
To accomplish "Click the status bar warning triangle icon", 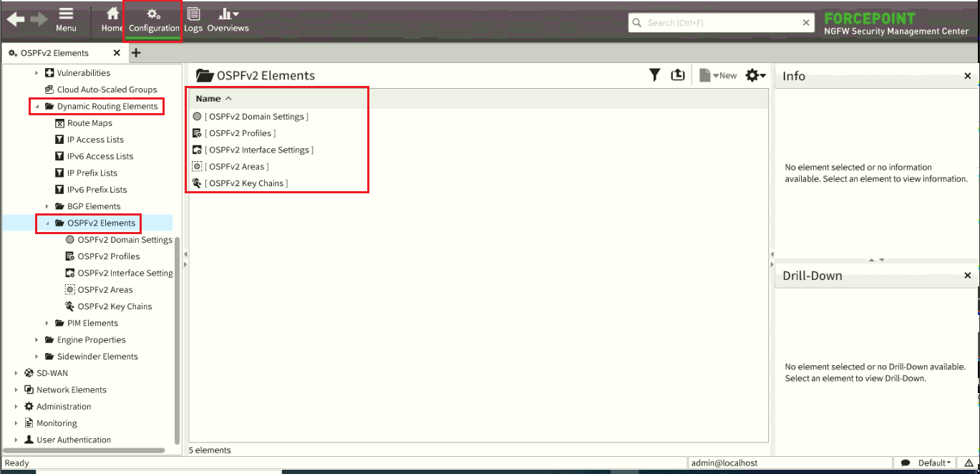I will (x=969, y=463).
